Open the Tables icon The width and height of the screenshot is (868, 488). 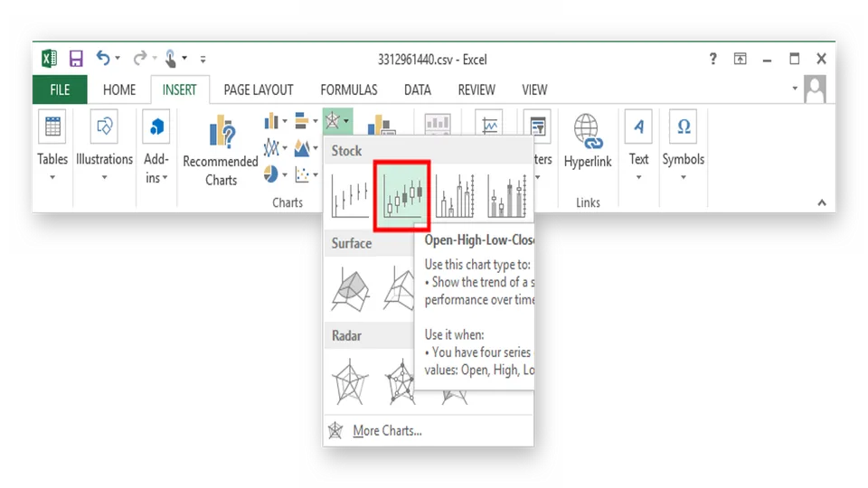[52, 127]
